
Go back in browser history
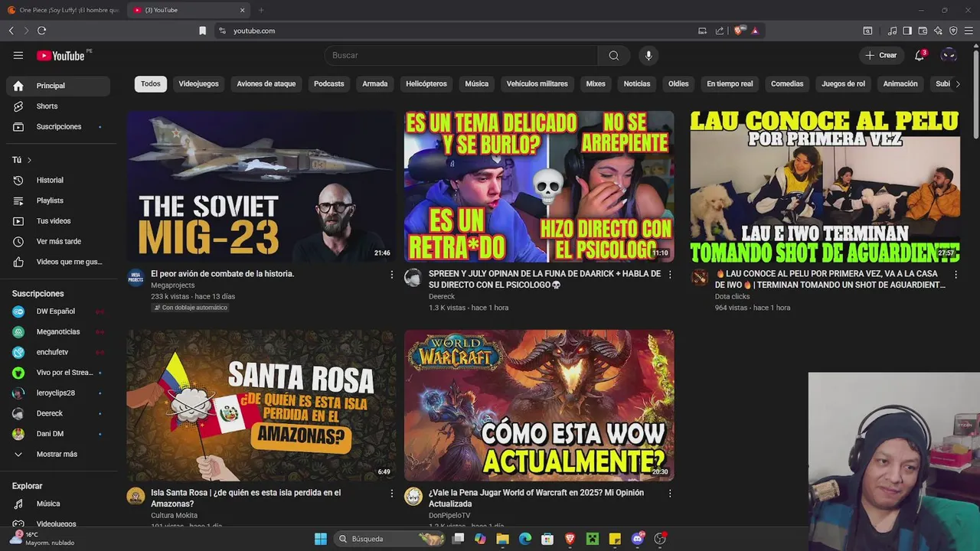11,31
